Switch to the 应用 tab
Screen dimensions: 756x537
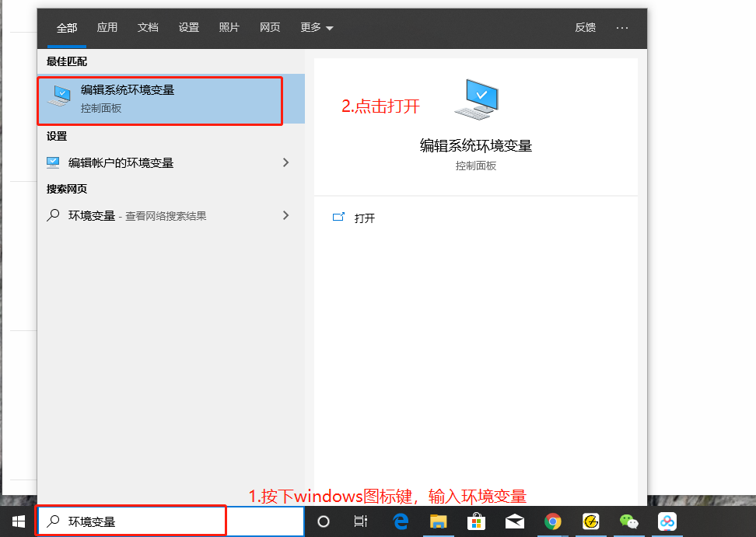107,27
